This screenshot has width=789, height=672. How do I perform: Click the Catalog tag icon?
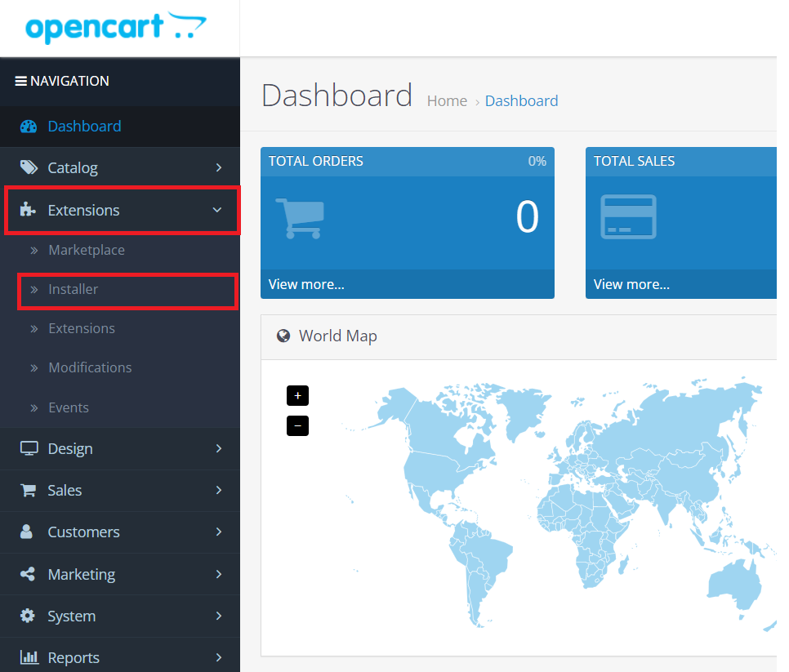coord(29,168)
